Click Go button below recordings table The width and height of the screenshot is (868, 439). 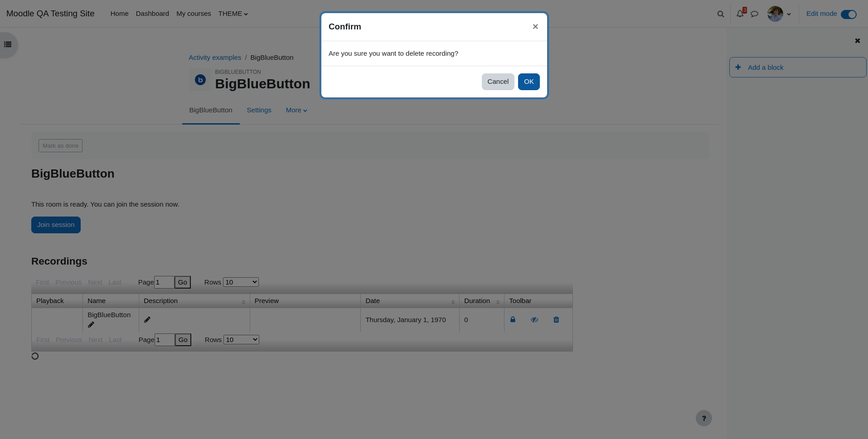[x=183, y=340]
